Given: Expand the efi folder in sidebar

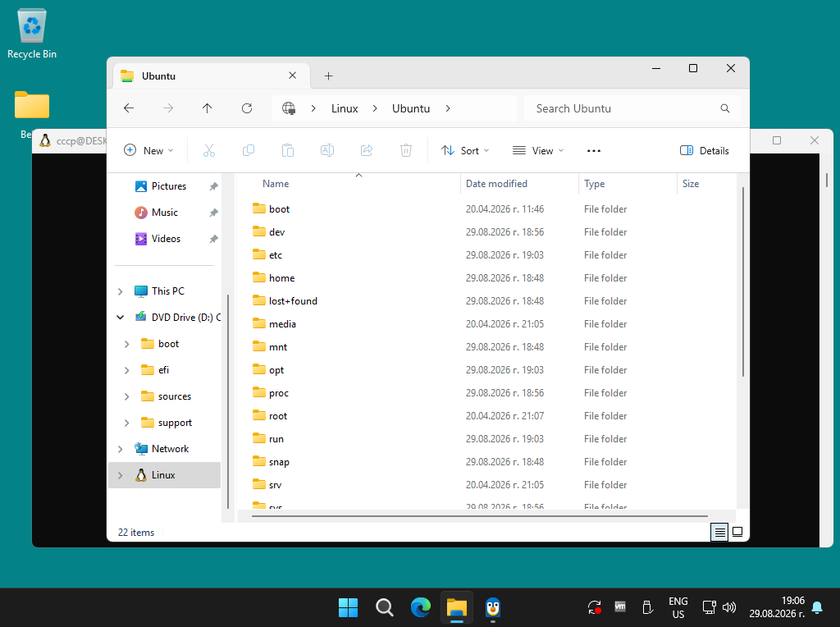Looking at the screenshot, I should (x=127, y=370).
